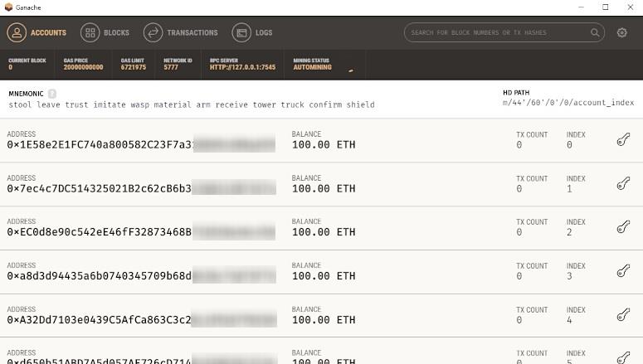Image resolution: width=643 pixels, height=364 pixels.
Task: Show private key for account index 0
Action: [623, 140]
